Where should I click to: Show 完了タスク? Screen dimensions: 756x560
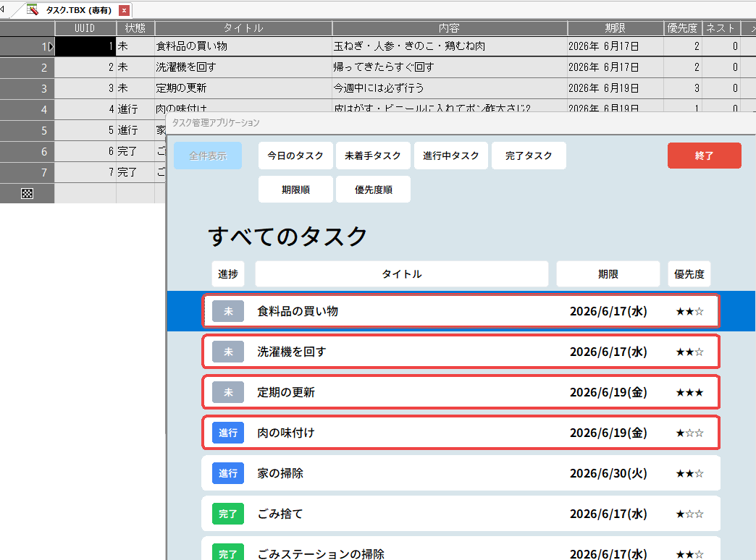click(x=529, y=156)
